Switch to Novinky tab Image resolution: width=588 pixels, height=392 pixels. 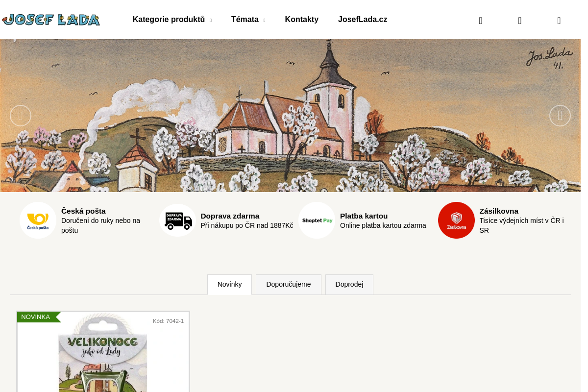[229, 285]
